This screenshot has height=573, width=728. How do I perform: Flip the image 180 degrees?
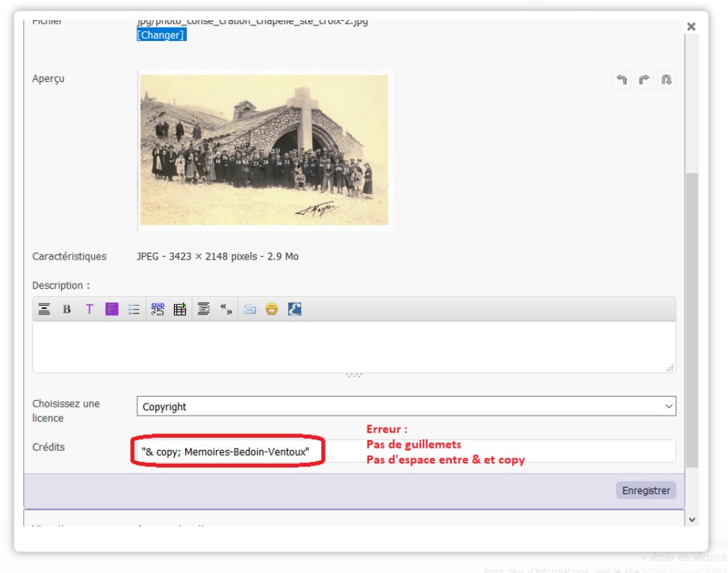point(666,80)
